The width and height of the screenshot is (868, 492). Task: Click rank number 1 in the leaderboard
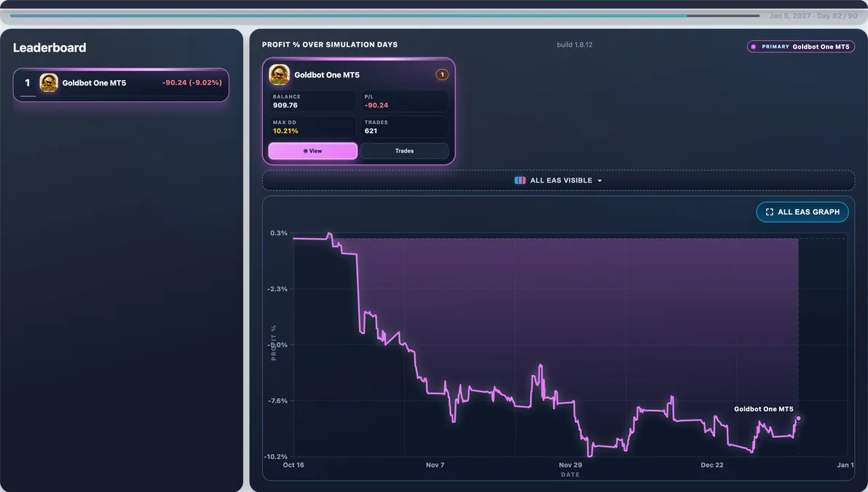pos(27,83)
